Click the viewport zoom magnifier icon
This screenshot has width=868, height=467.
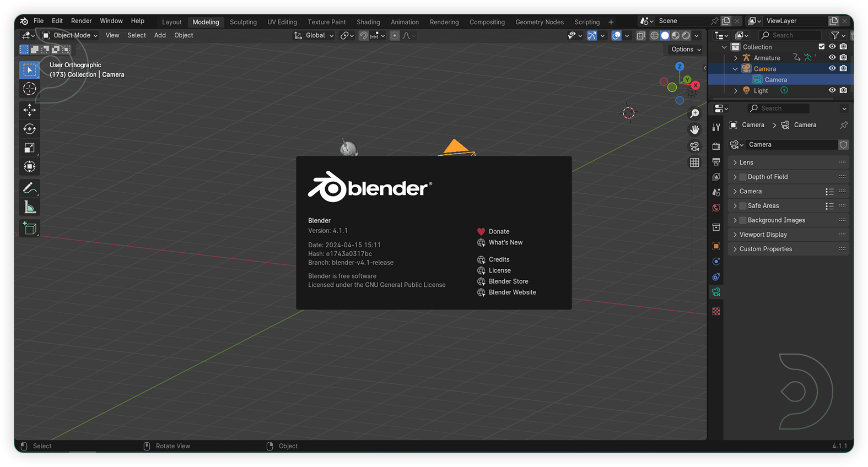click(694, 113)
